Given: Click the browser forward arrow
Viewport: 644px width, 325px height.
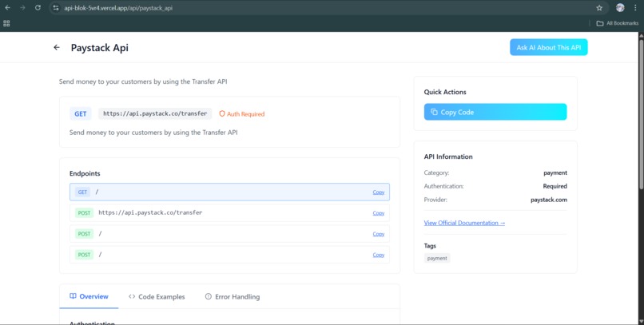Looking at the screenshot, I should [22, 8].
